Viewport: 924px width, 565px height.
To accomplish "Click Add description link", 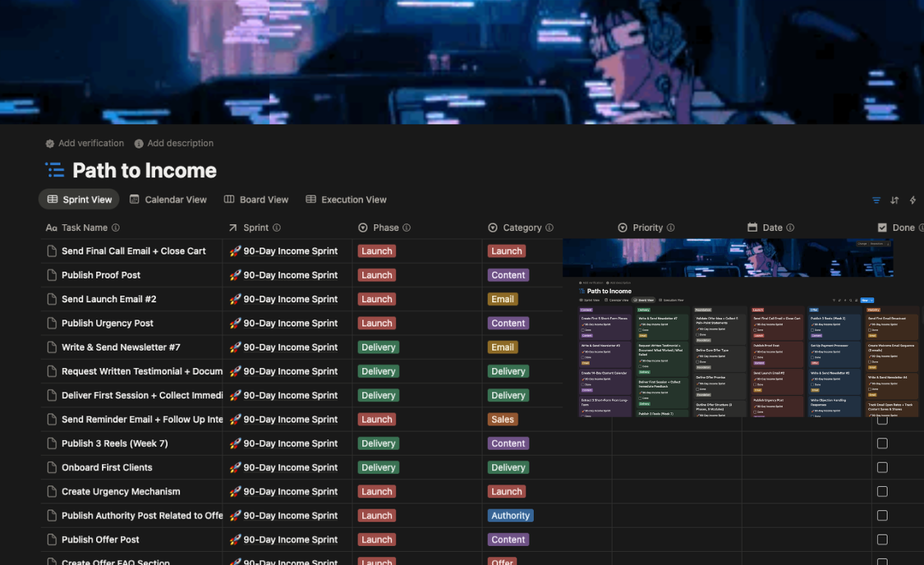I will coord(174,143).
